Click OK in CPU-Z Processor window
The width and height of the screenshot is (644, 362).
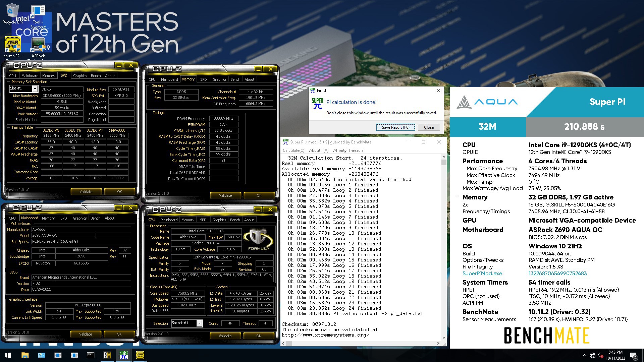[x=259, y=336]
